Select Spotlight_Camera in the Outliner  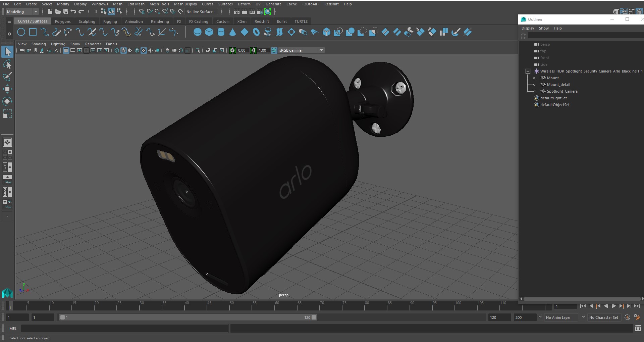coord(562,91)
